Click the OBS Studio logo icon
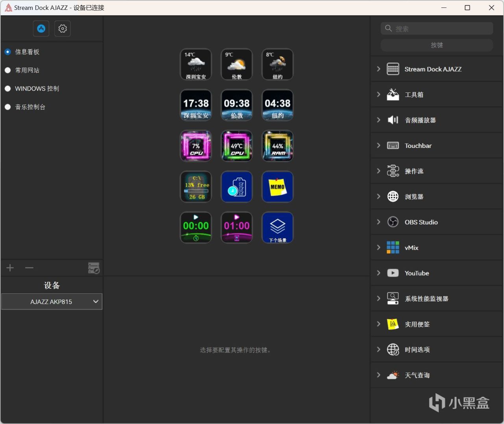This screenshot has height=424, width=504. point(393,222)
